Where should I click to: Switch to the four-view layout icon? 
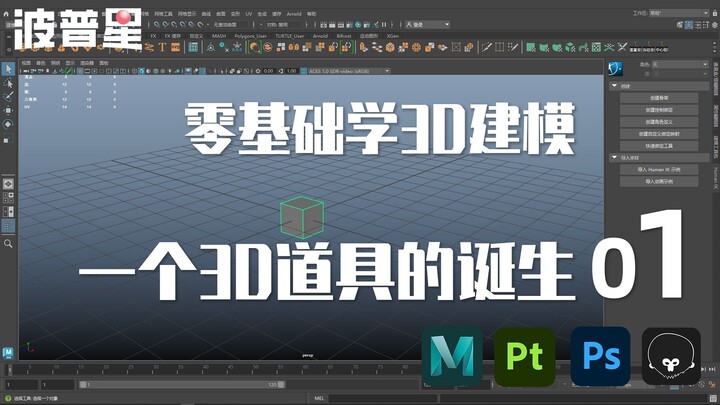pyautogui.click(x=8, y=198)
